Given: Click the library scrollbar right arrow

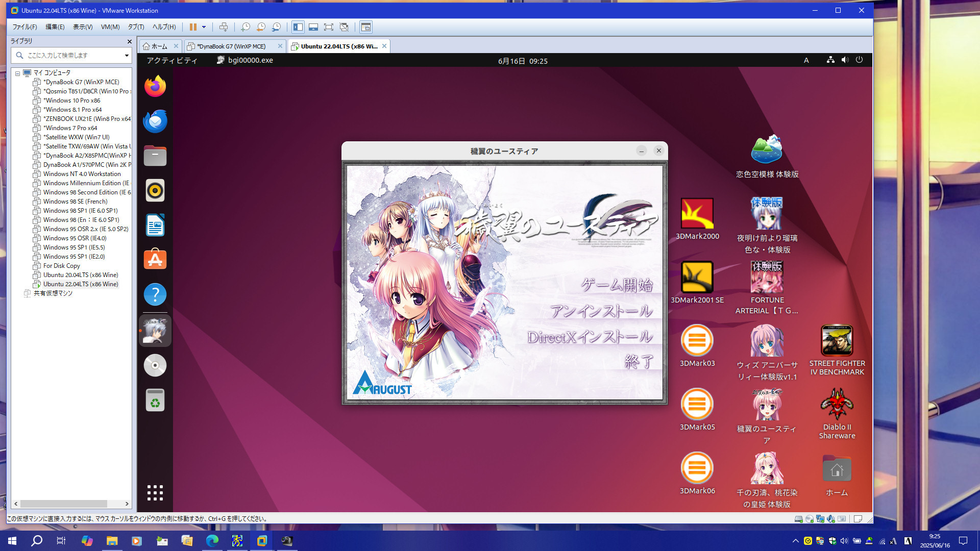Looking at the screenshot, I should pos(127,504).
